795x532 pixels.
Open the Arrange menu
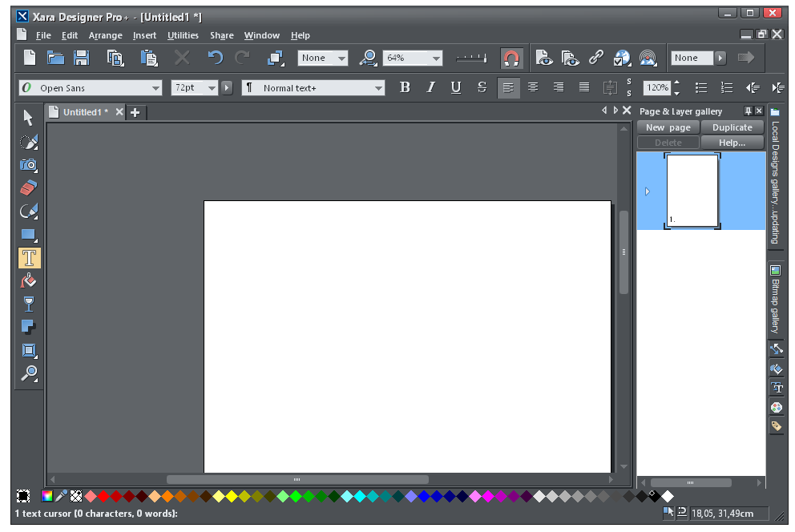tap(106, 35)
